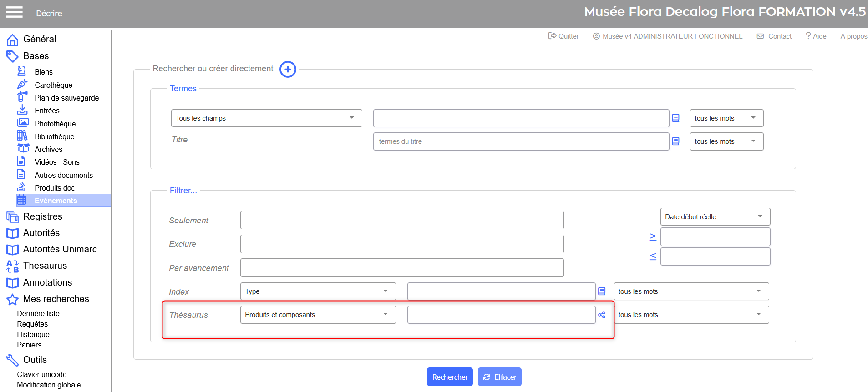868x392 pixels.
Task: Click the Seulement filter input field
Action: 401,220
